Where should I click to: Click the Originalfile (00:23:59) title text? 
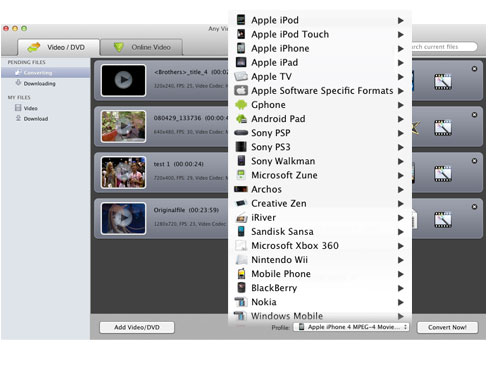tap(186, 210)
